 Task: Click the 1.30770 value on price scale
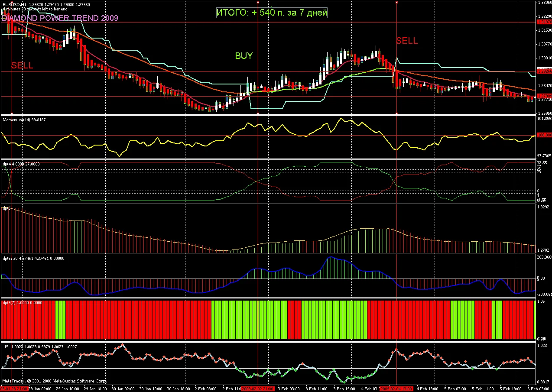(543, 44)
